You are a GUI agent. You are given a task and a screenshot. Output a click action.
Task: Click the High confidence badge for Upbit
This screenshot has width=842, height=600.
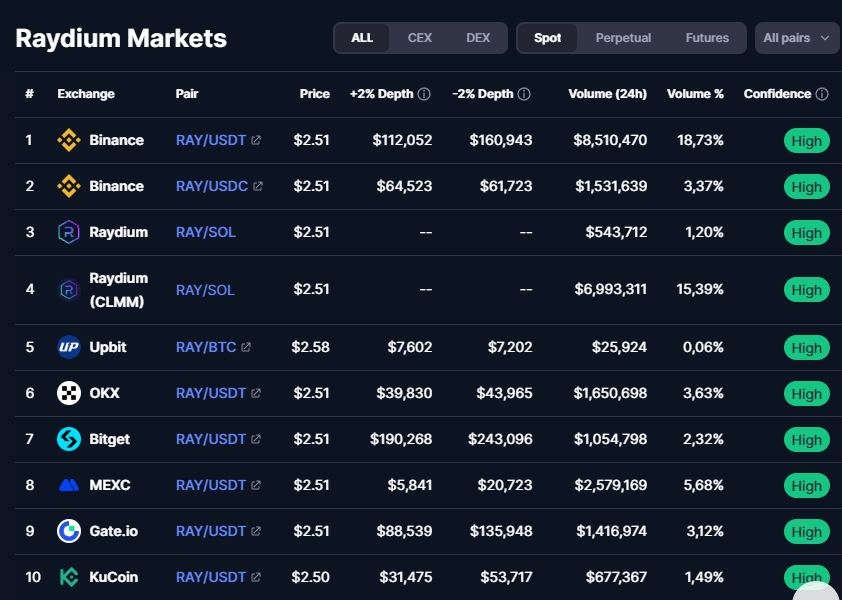pos(807,348)
